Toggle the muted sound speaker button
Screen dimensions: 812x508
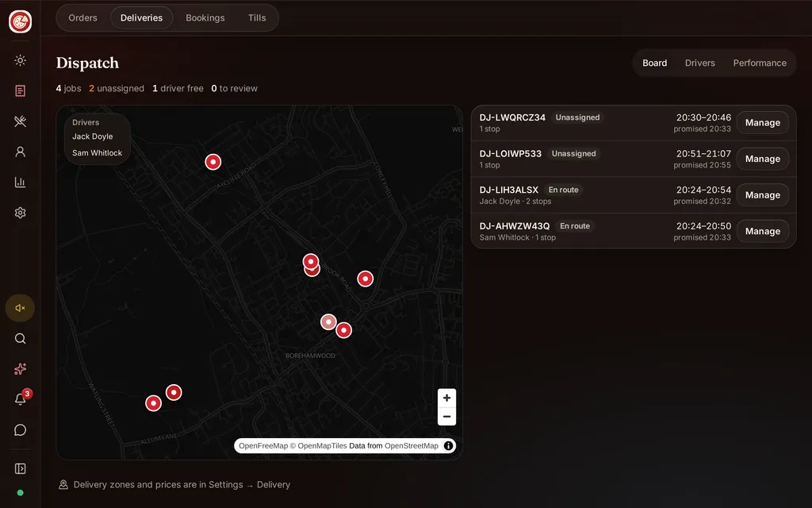(x=20, y=308)
